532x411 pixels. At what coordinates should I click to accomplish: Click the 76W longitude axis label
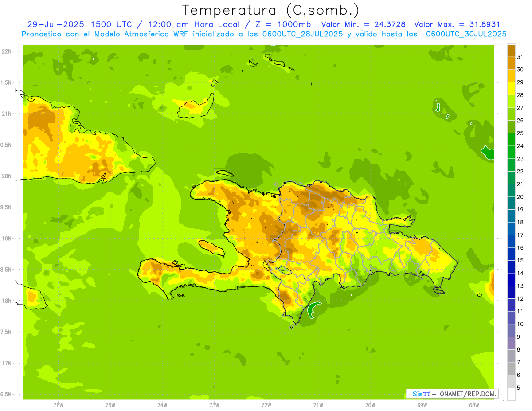click(58, 405)
